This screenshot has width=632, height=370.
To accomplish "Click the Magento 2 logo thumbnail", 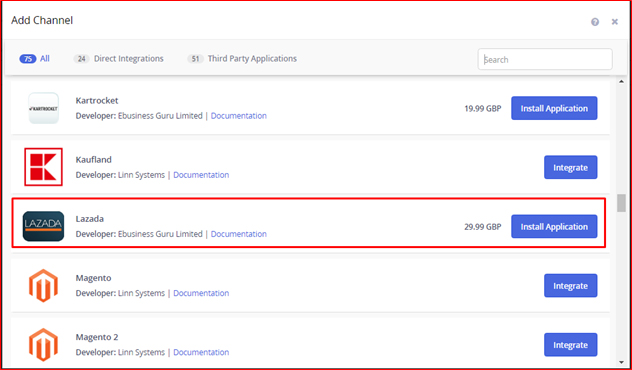I will coord(44,345).
